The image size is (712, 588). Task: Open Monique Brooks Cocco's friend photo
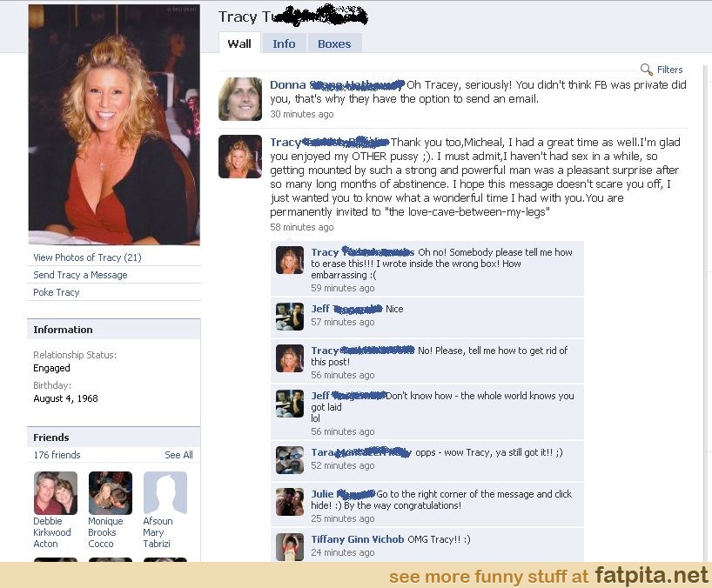click(111, 493)
